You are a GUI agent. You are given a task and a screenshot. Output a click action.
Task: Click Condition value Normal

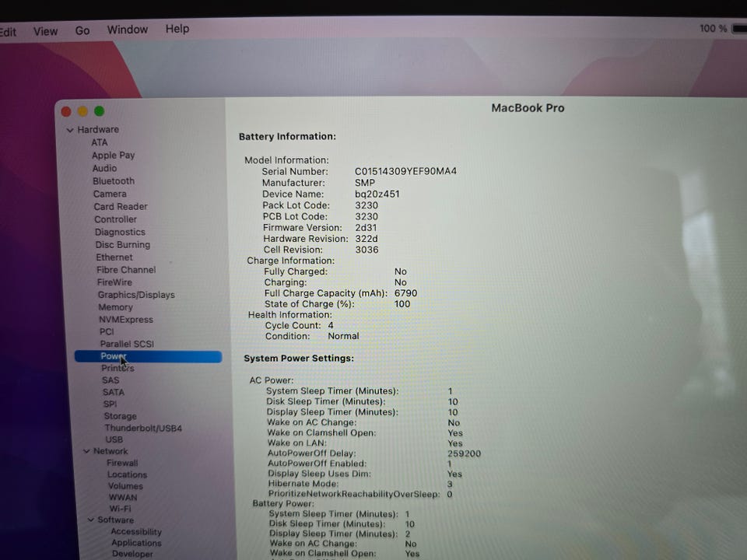[343, 336]
